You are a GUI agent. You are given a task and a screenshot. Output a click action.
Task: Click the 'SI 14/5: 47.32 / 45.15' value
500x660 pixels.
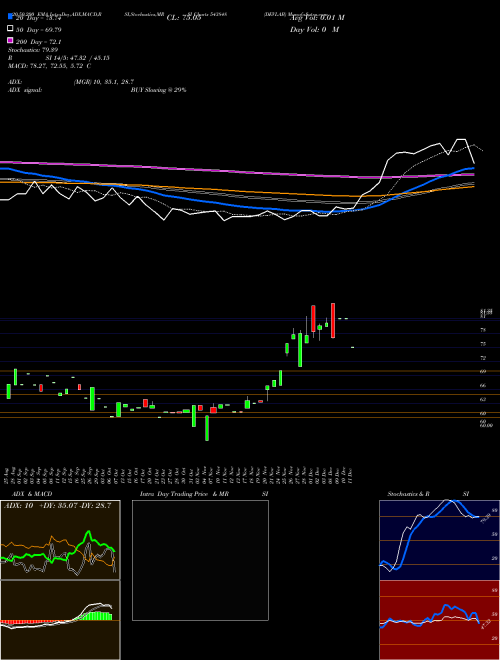click(x=78, y=58)
